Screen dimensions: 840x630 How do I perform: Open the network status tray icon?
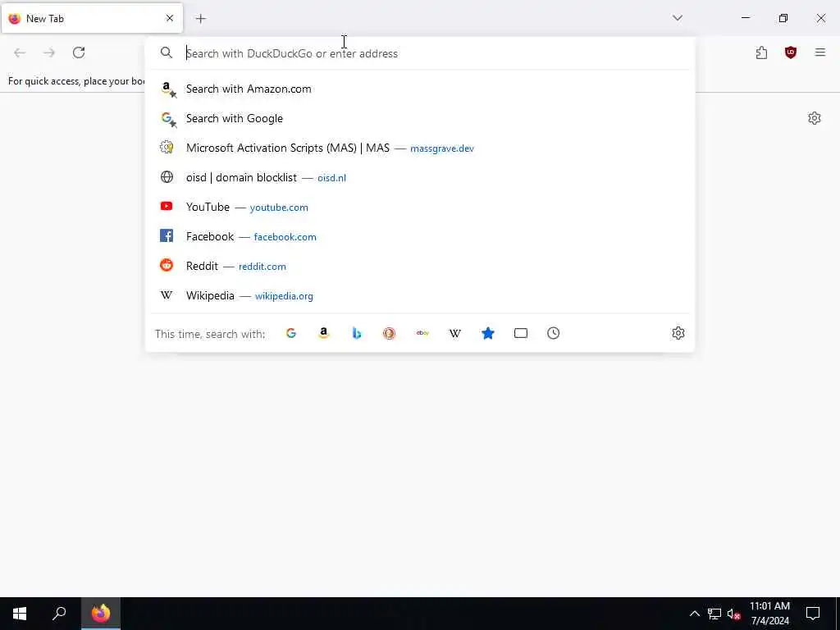coord(714,614)
